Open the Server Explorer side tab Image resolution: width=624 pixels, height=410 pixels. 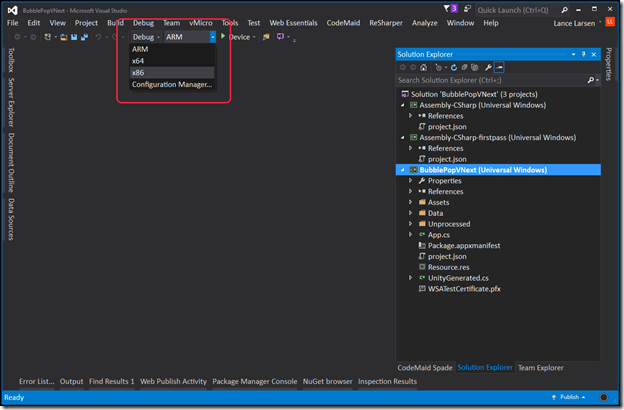(x=11, y=102)
